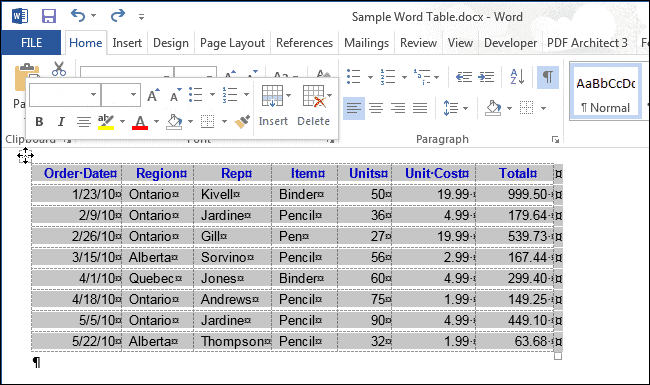Open the Developer tab

click(510, 43)
